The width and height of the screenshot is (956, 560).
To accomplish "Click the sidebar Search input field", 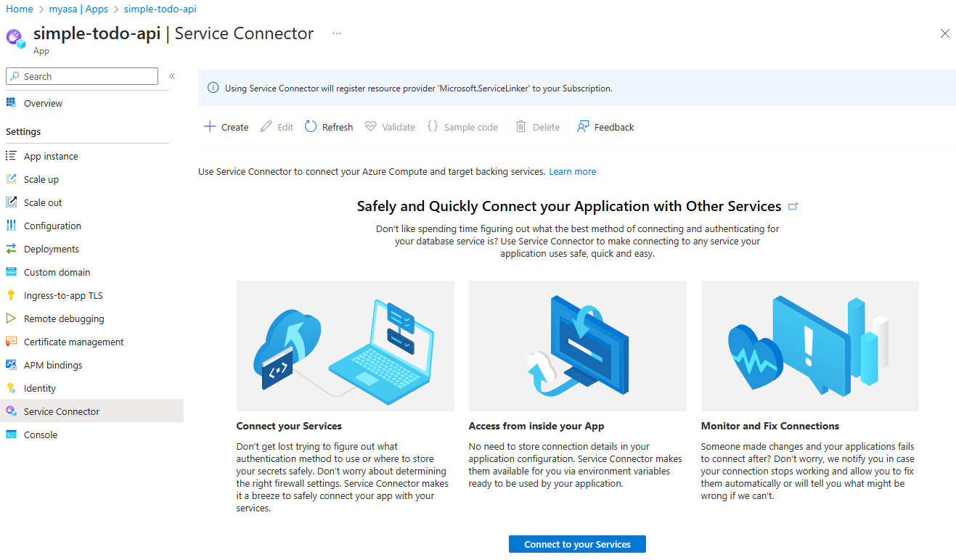I will click(x=87, y=76).
